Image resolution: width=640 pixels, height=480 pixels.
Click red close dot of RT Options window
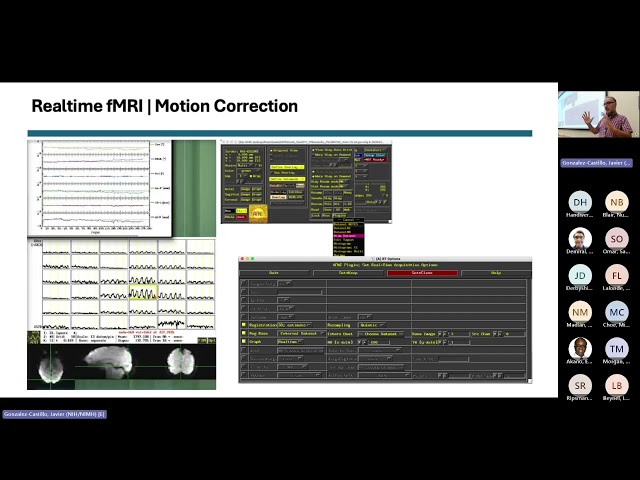pyautogui.click(x=242, y=259)
